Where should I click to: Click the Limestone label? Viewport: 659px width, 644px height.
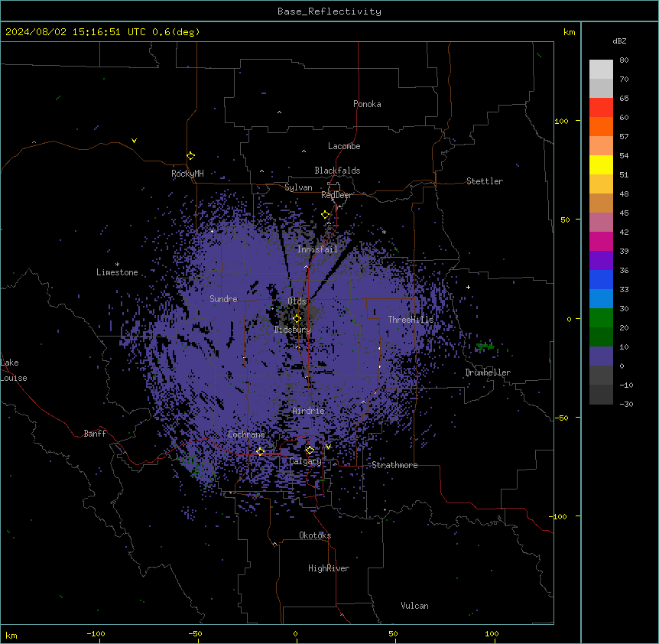pos(117,272)
